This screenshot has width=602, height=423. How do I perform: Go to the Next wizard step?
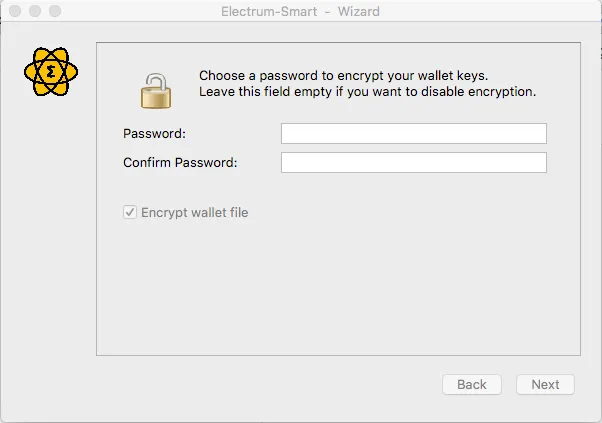[x=545, y=384]
